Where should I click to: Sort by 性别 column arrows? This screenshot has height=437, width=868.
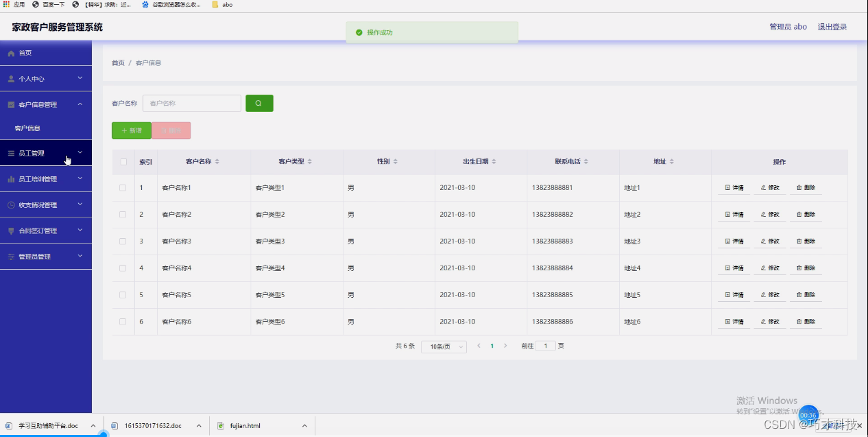coord(396,162)
